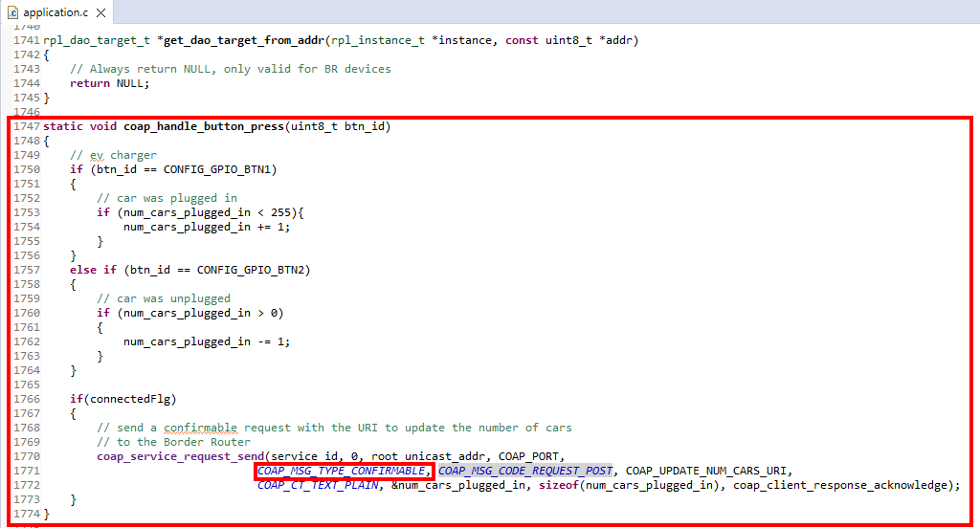The width and height of the screenshot is (980, 528).
Task: Click the COAP_CT_TEXT_PLAIN constant
Action: pos(318,485)
